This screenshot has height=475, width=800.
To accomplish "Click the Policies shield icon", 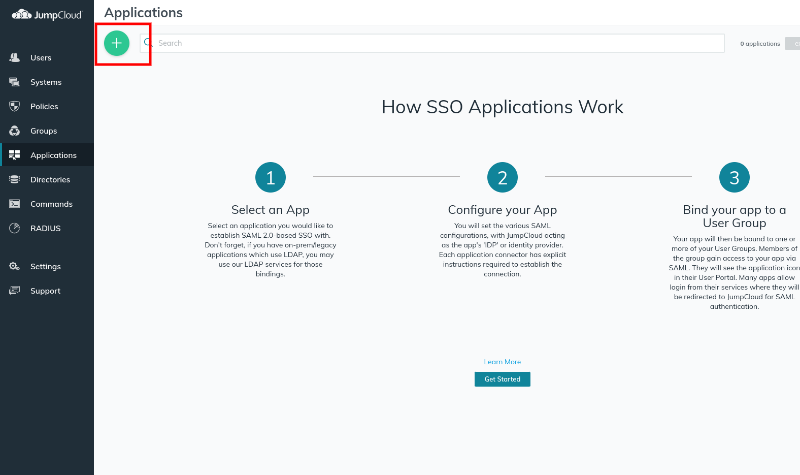I will 14,106.
